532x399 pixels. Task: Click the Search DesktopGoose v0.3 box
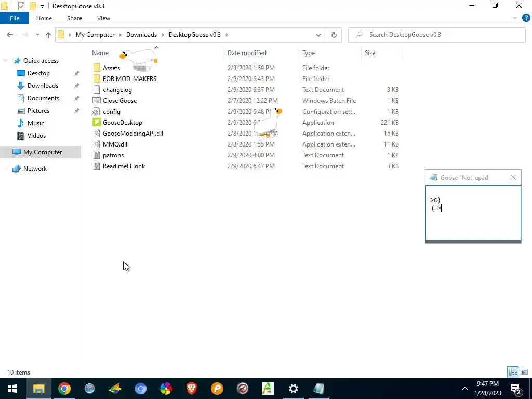coord(436,35)
